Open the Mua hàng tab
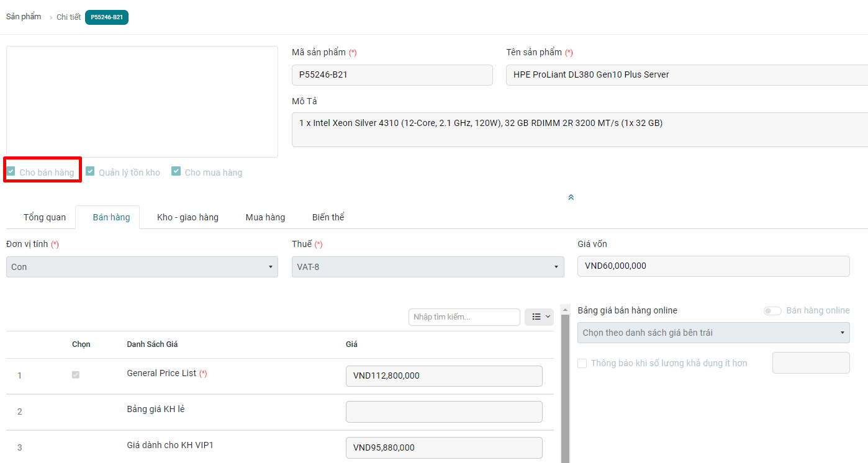The image size is (868, 463). (265, 217)
